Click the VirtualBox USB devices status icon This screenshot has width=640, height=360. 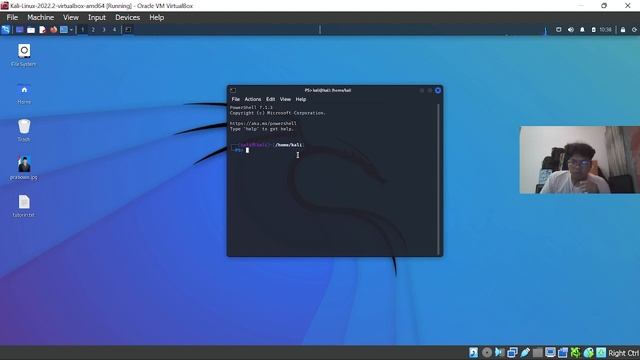tap(525, 353)
